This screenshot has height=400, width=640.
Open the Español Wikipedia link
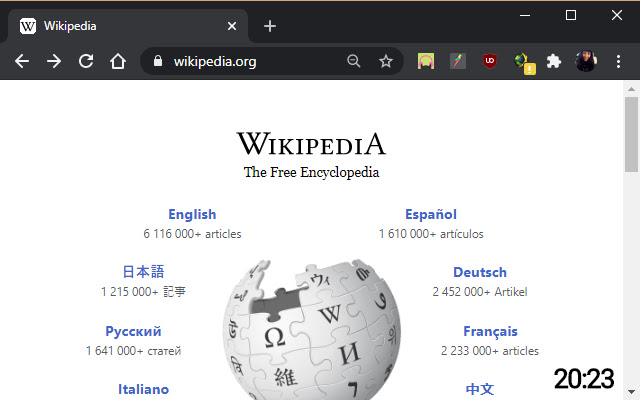pyautogui.click(x=431, y=214)
